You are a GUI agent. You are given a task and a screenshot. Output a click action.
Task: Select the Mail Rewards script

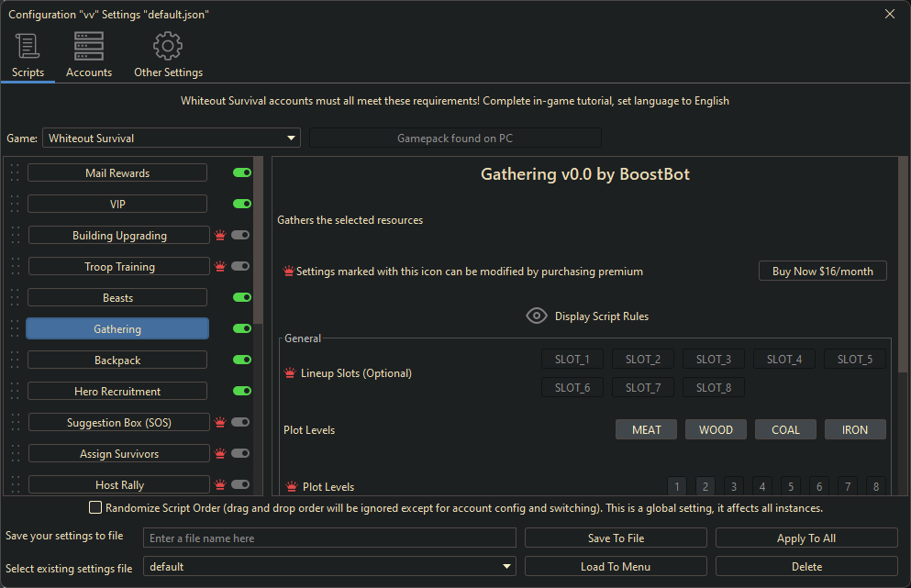tap(117, 172)
